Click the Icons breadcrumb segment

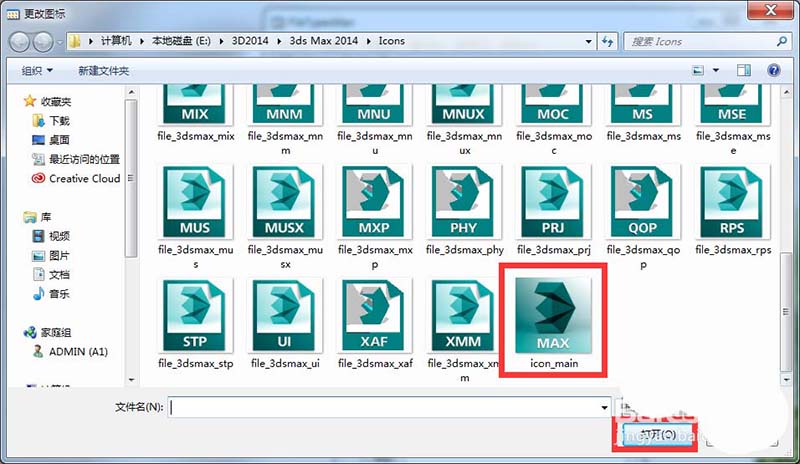pos(391,41)
